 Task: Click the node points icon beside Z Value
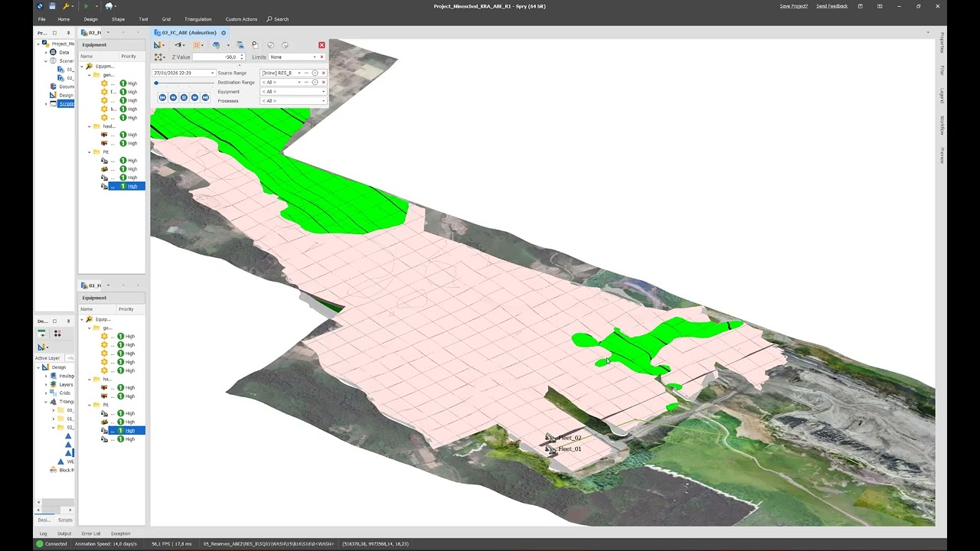click(159, 57)
